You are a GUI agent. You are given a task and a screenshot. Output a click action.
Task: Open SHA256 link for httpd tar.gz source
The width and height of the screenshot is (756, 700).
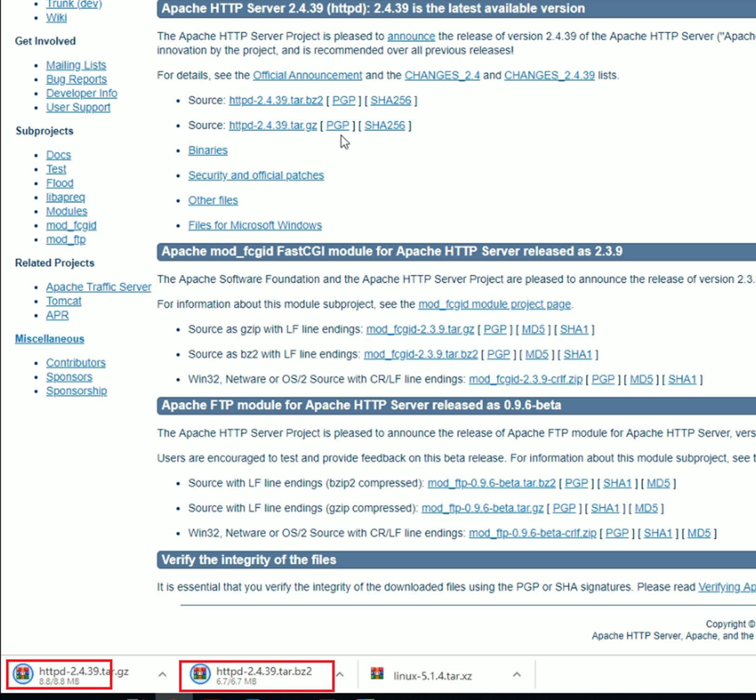click(385, 125)
